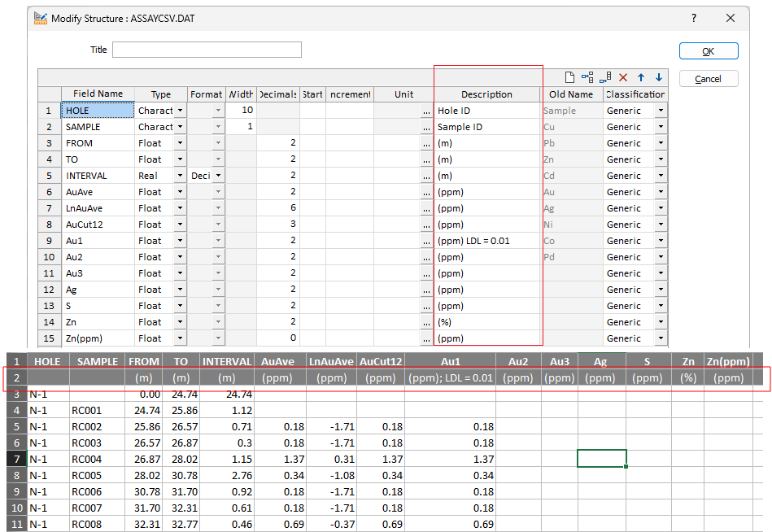Open the Type dropdown for the SAMPLE field

[x=181, y=127]
